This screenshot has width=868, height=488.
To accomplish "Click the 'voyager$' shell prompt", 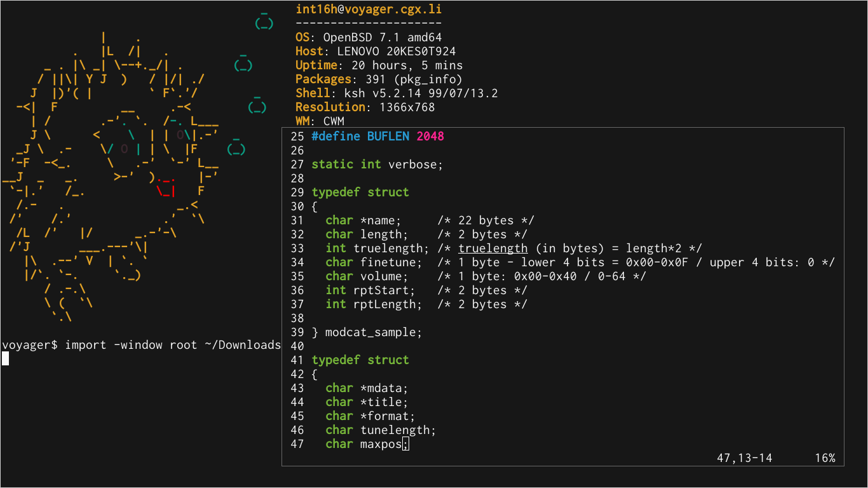I will 30,345.
